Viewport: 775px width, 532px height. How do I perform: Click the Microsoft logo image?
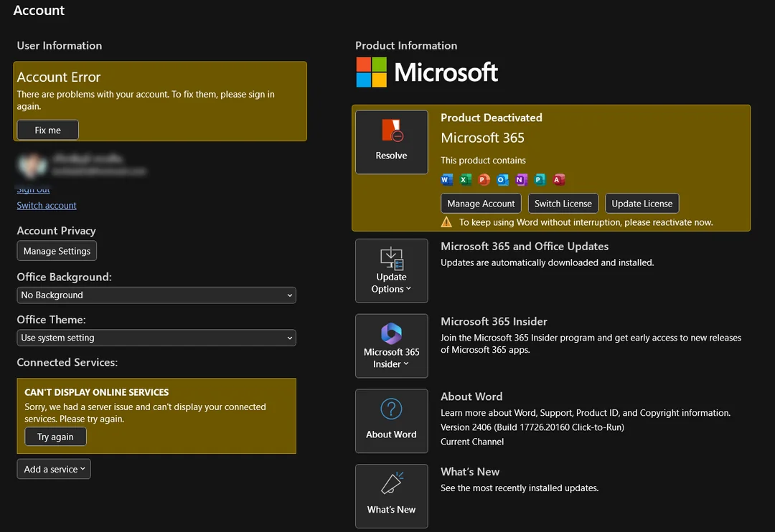(x=427, y=72)
